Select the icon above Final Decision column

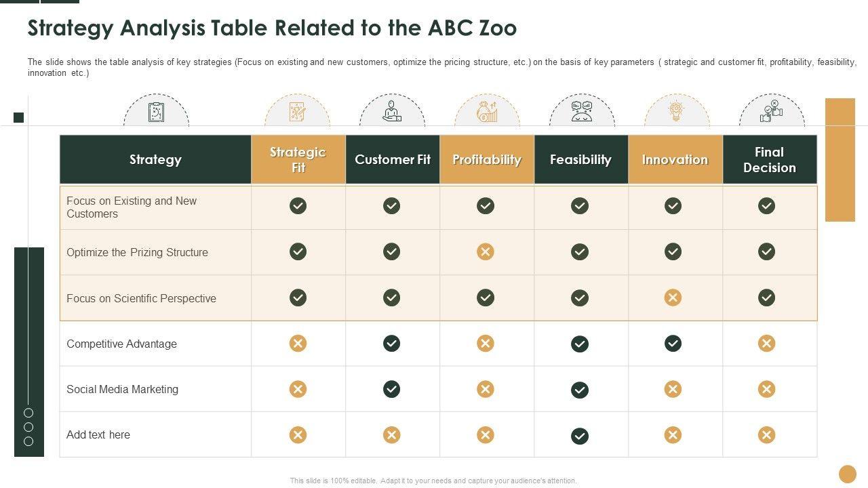pos(771,112)
